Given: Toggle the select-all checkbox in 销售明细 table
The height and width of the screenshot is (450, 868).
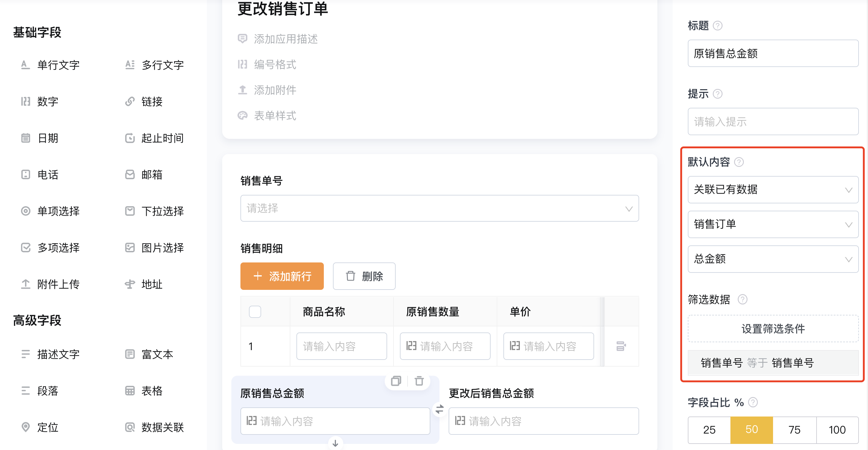Looking at the screenshot, I should [x=255, y=311].
